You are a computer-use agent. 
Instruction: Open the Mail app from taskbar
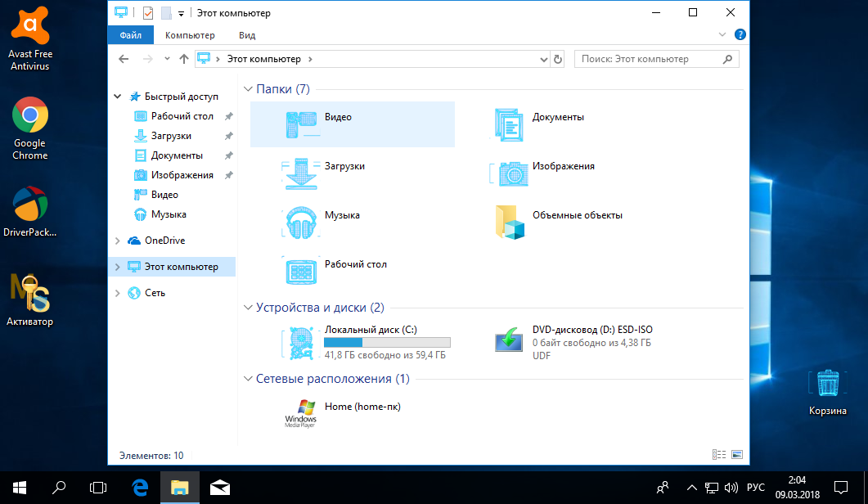coord(220,488)
